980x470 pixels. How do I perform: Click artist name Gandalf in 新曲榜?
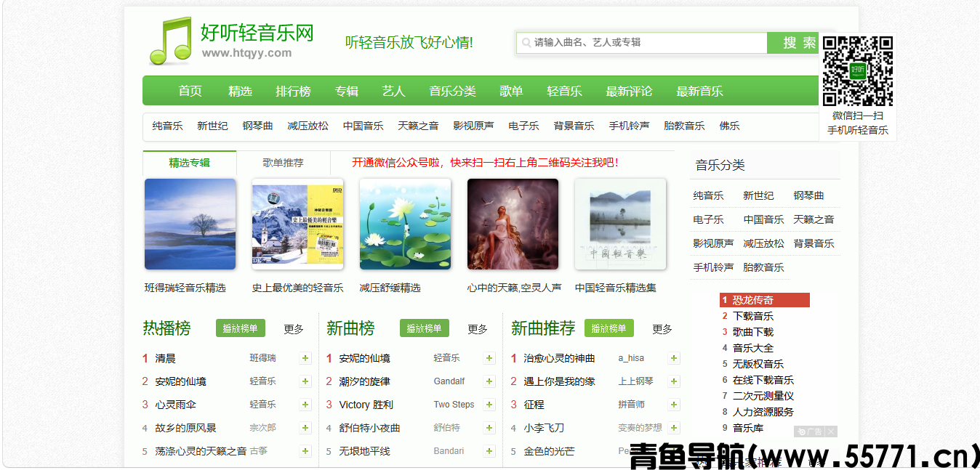tap(449, 381)
